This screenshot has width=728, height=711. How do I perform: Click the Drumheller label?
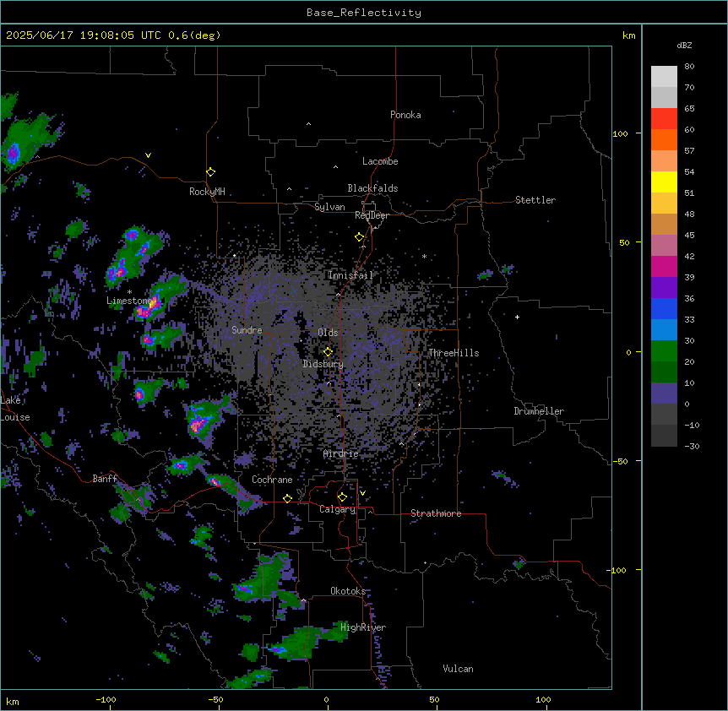[x=539, y=411]
